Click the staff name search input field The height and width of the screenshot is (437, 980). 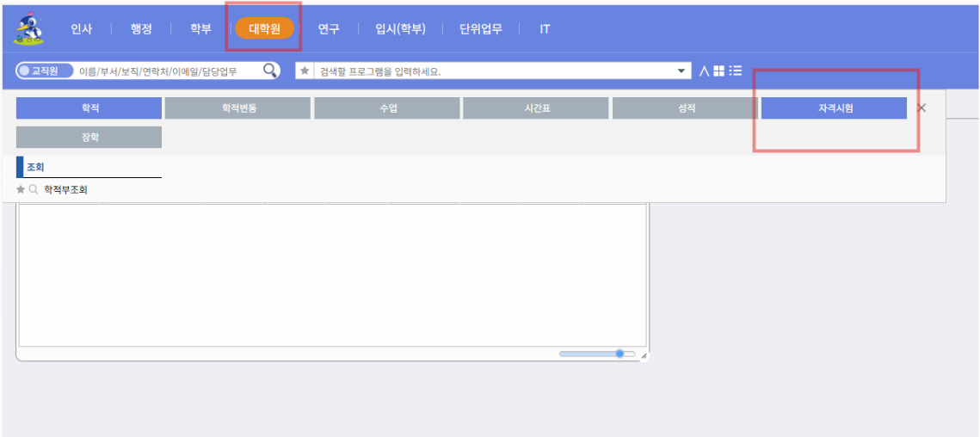pyautogui.click(x=168, y=71)
